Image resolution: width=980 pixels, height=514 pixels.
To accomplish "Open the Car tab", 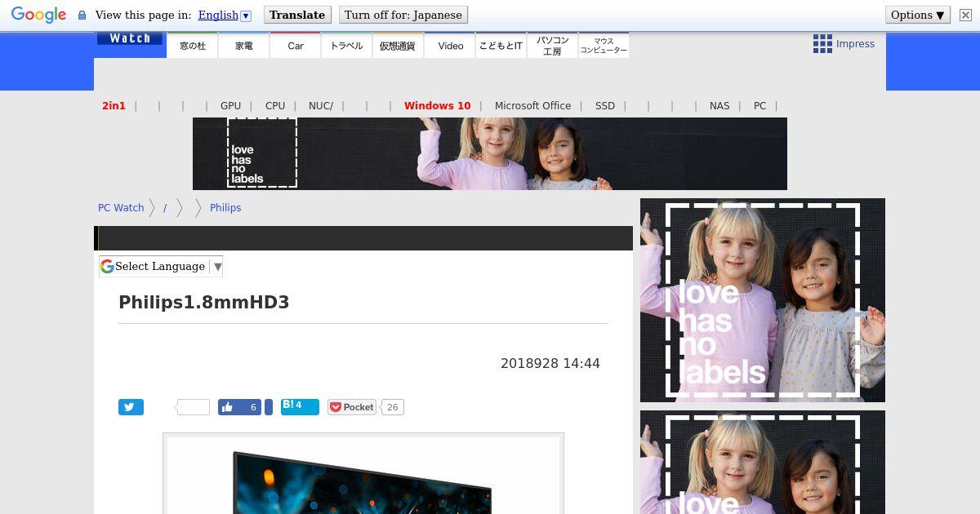I will point(296,46).
